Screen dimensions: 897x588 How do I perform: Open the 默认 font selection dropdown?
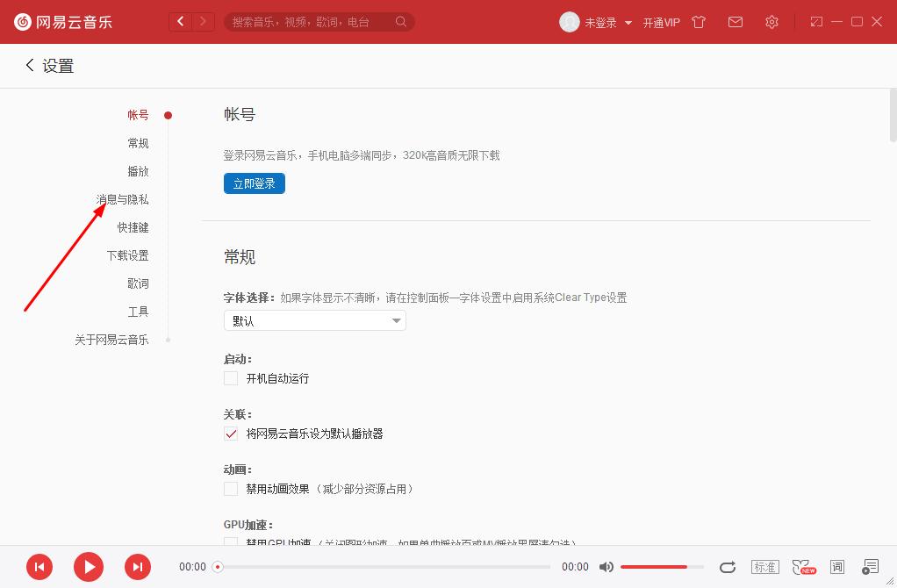(314, 320)
